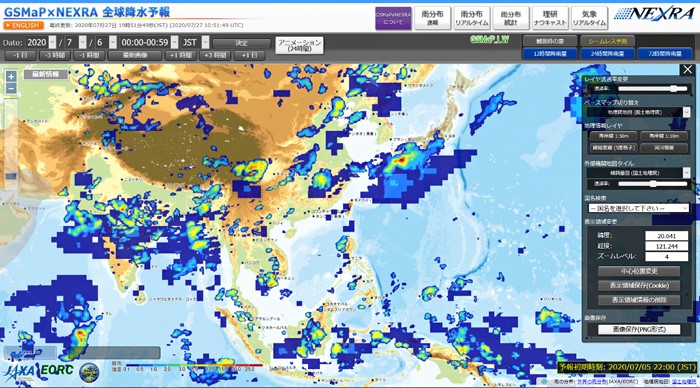
Task: Open the 雨分布 リアルタイム tab
Action: pyautogui.click(x=471, y=18)
